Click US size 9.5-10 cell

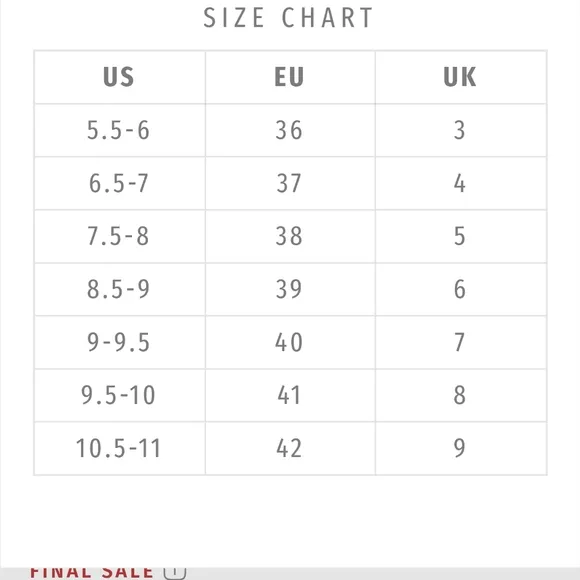(x=120, y=395)
